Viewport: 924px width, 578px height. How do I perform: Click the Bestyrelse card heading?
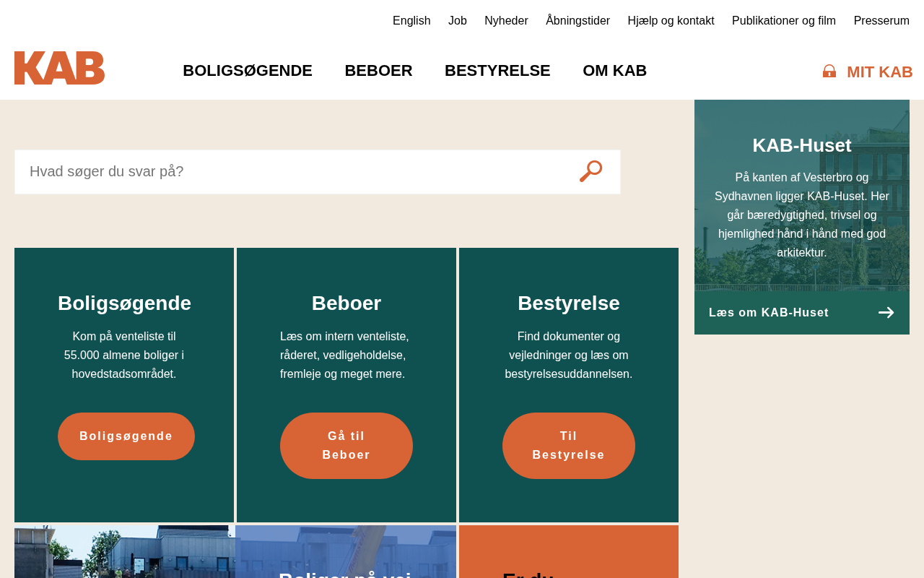pos(569,303)
